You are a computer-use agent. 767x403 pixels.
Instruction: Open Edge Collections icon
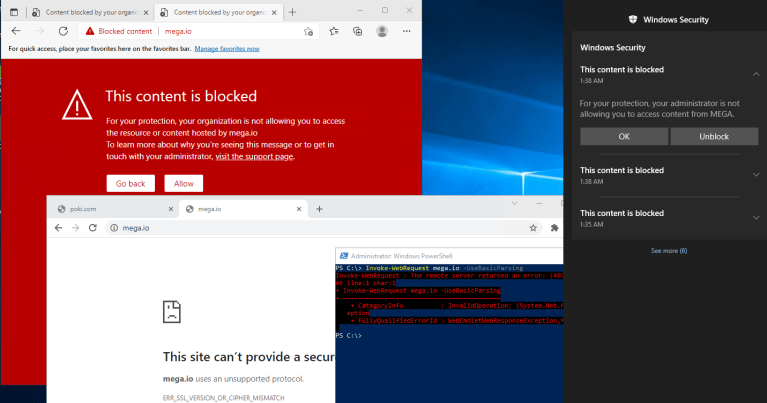[358, 31]
